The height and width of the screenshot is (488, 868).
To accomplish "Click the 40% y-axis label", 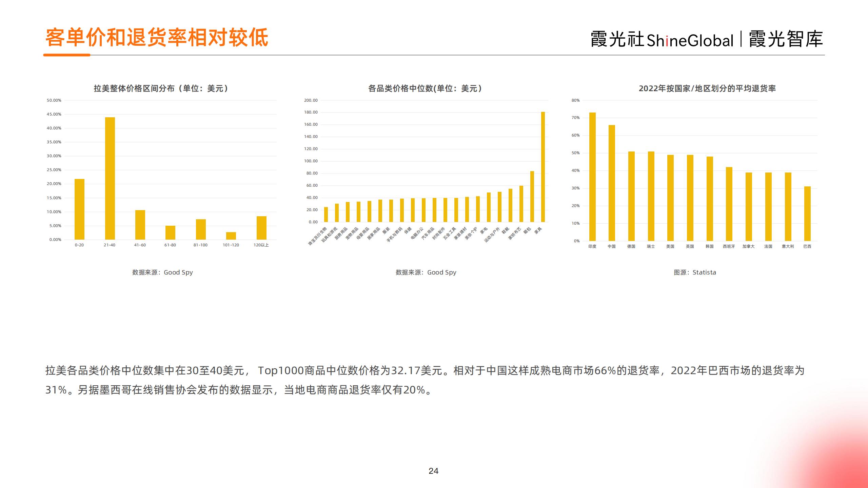I will [x=576, y=170].
